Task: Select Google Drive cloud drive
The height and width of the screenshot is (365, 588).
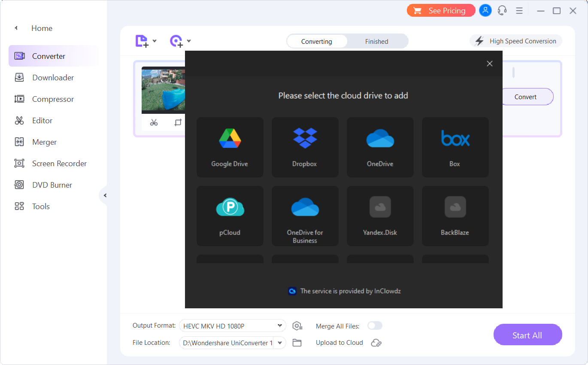Action: coord(230,147)
